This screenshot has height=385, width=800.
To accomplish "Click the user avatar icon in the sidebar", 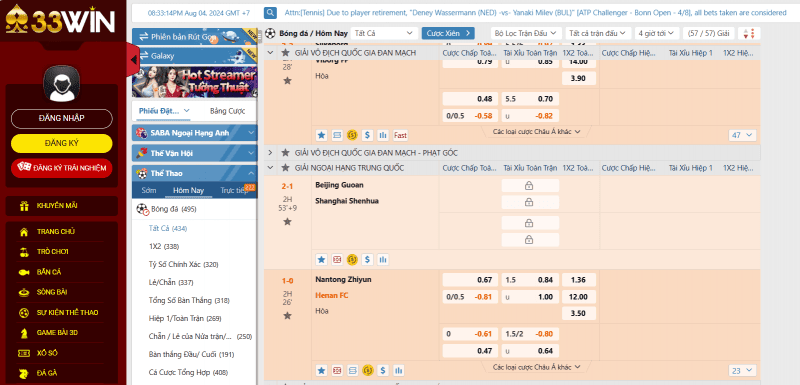I will [x=62, y=85].
